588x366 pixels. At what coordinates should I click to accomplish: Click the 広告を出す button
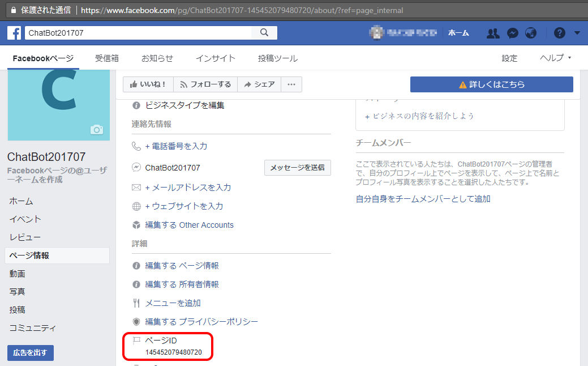coord(31,353)
